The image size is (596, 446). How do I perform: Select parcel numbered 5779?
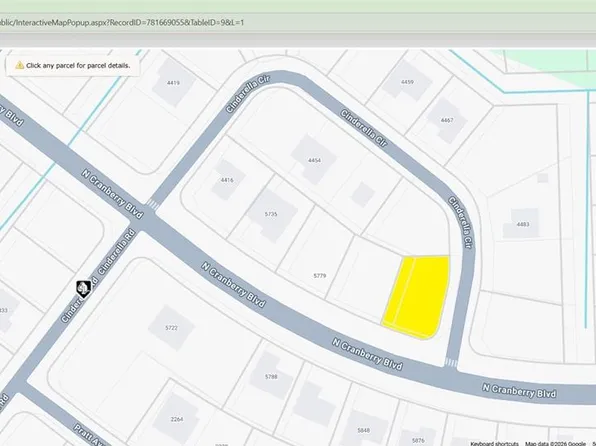coord(320,276)
